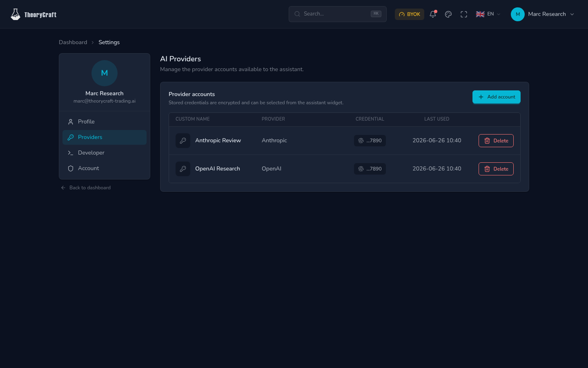Viewport: 588px width, 368px height.
Task: Click the TheoryCraft flask logo
Action: 16,14
